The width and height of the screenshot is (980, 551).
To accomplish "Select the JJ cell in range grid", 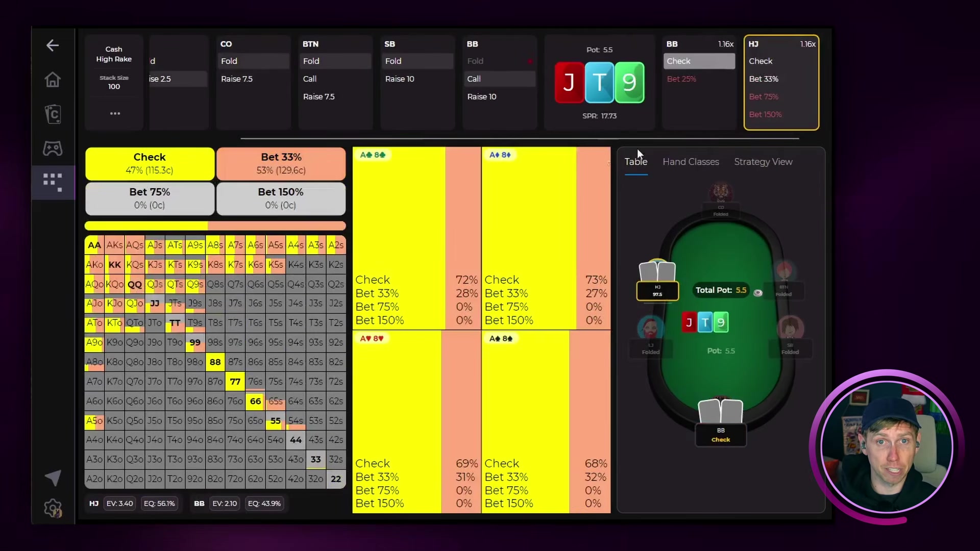I will [x=155, y=304].
